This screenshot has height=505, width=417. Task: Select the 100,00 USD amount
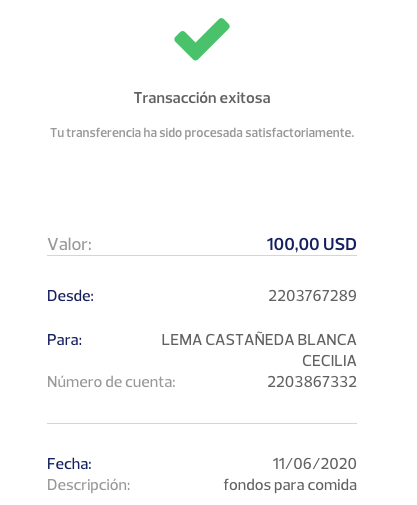pos(312,244)
